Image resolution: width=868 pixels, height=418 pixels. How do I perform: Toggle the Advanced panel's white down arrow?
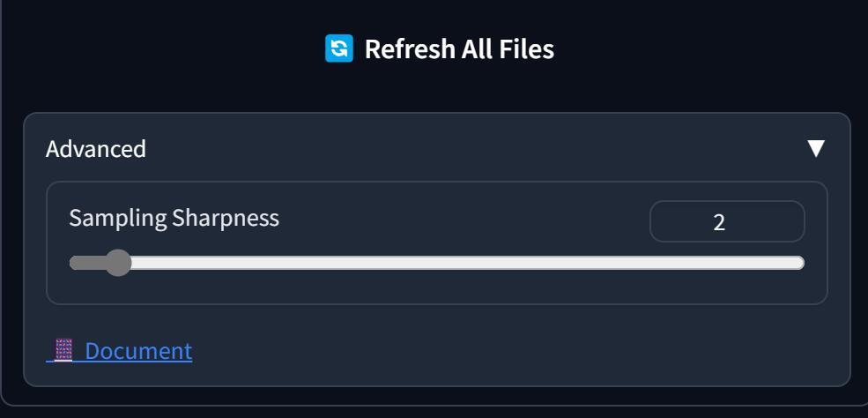coord(816,148)
